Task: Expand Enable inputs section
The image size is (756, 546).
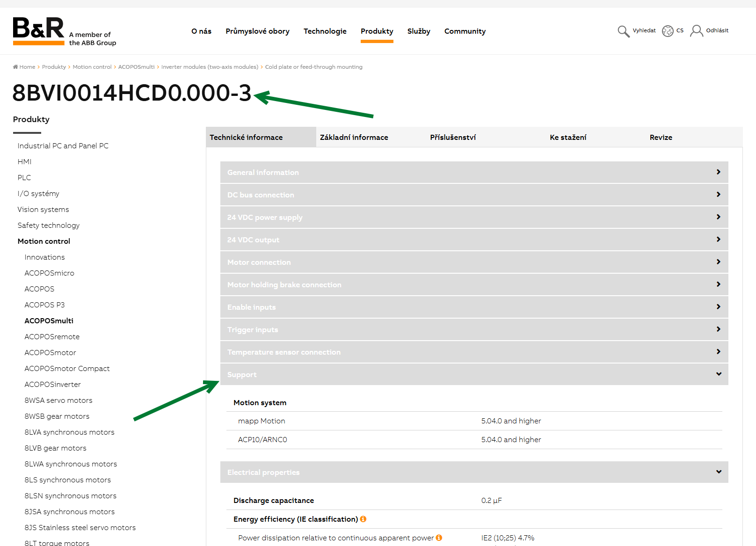Action: (474, 307)
